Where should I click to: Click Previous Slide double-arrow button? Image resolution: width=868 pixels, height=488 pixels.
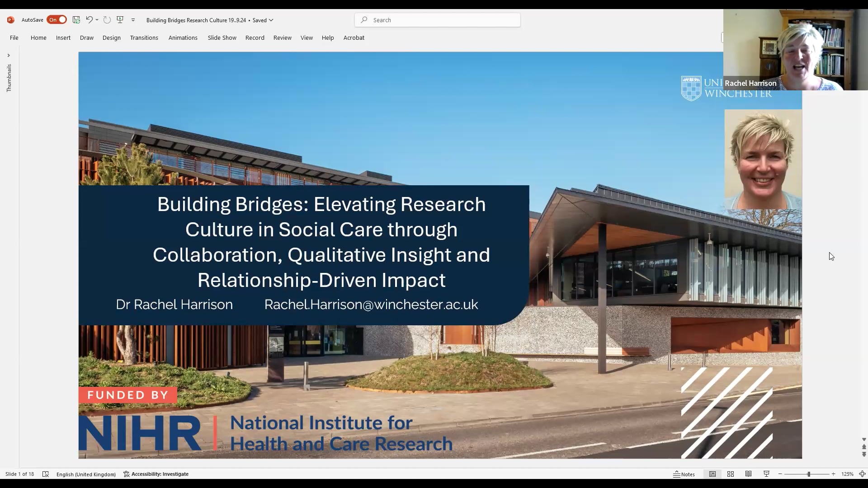[x=864, y=447]
